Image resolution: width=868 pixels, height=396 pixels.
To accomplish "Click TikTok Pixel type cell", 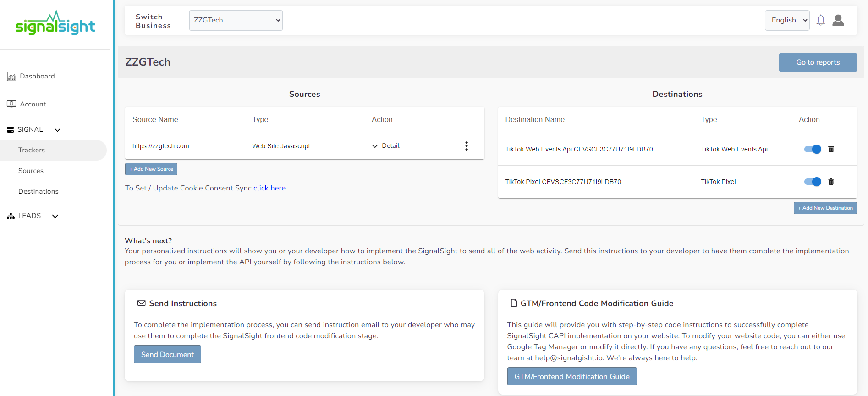I will point(719,182).
